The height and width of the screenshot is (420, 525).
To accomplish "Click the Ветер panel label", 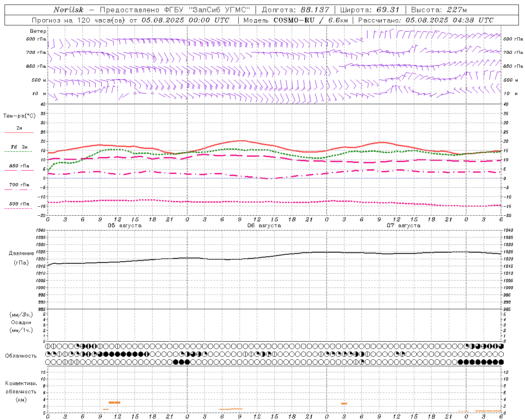I will coord(38,31).
